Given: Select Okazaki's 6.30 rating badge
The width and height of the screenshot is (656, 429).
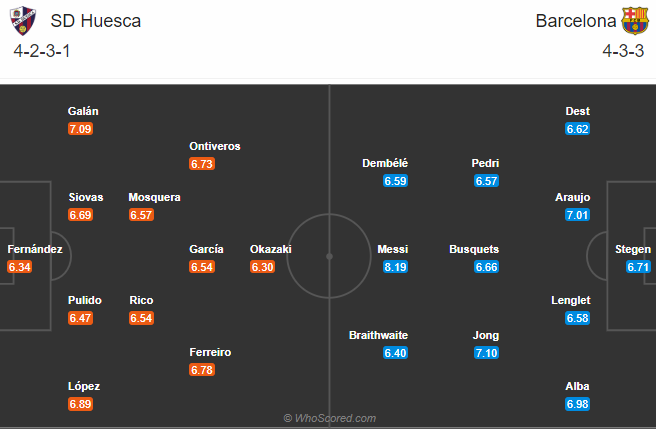Looking at the screenshot, I should pyautogui.click(x=264, y=267).
